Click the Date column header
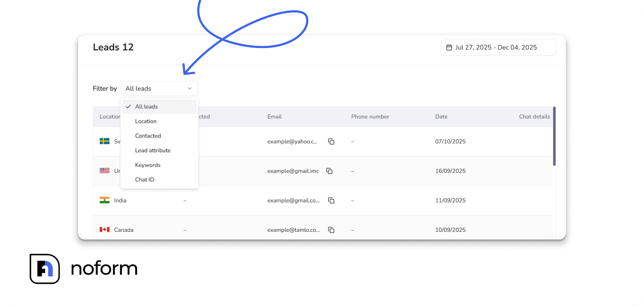644x306 pixels. coord(441,116)
